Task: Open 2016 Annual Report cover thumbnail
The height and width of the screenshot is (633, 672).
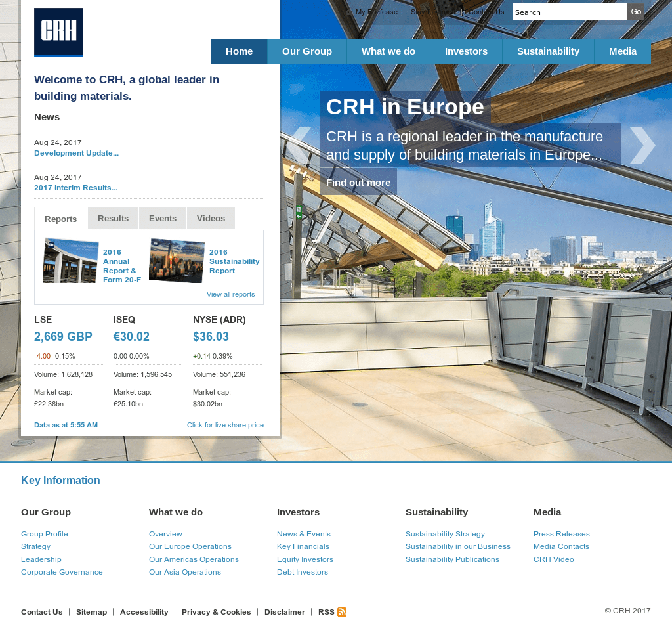Action: tap(71, 261)
